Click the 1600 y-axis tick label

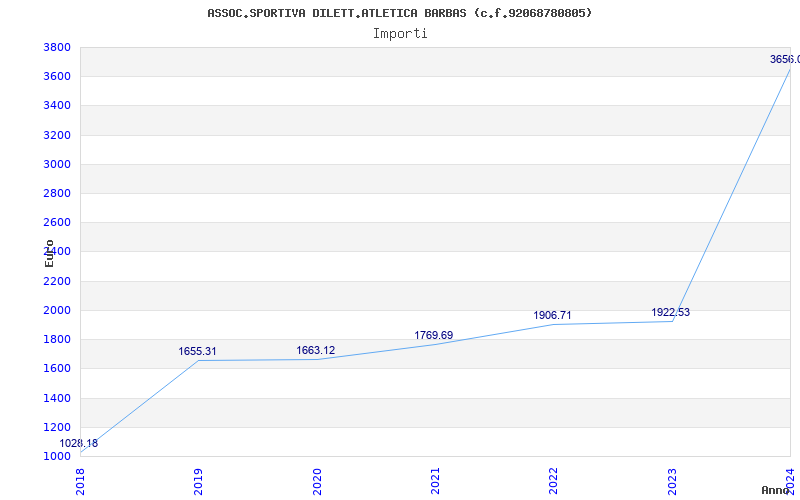[57, 368]
